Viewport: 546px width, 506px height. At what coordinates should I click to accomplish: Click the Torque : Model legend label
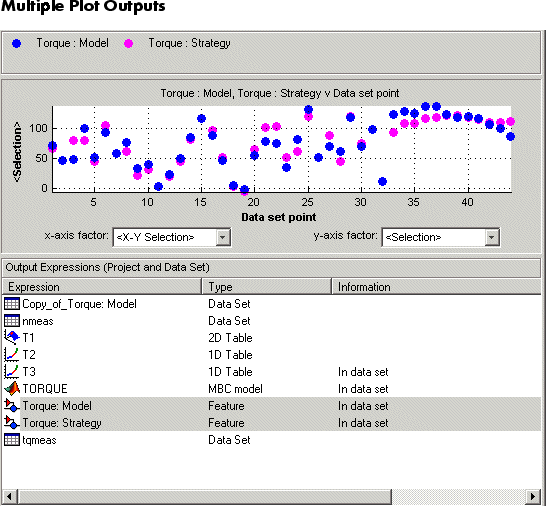[72, 43]
